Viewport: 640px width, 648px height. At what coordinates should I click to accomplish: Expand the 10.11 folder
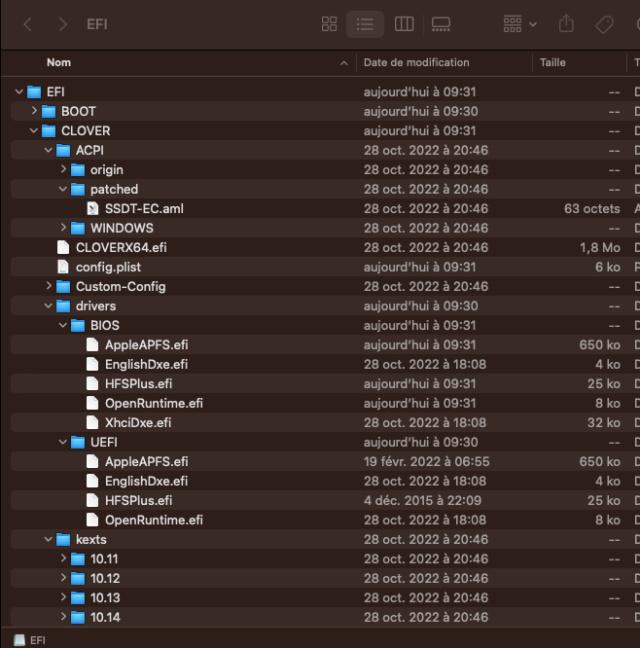pyautogui.click(x=63, y=558)
